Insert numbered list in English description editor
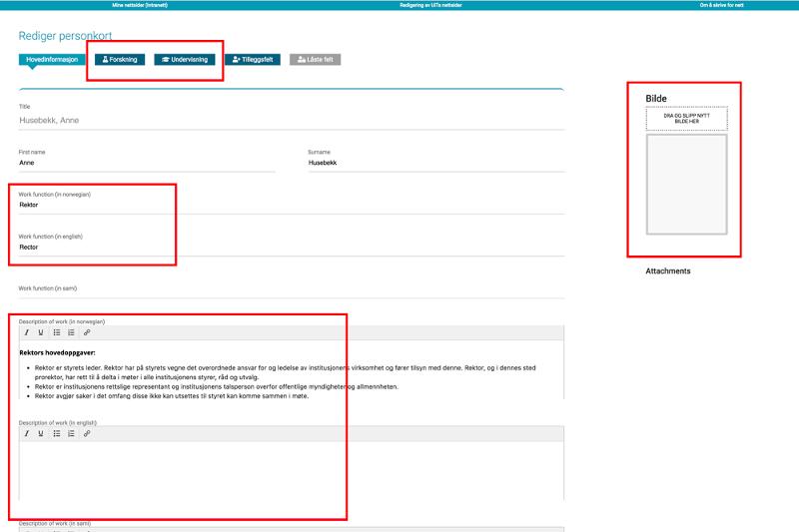The height and width of the screenshot is (532, 799). [70, 434]
